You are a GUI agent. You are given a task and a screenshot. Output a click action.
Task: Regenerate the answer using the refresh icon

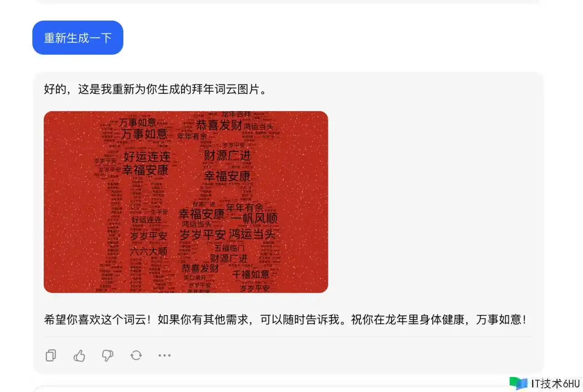[x=136, y=356]
